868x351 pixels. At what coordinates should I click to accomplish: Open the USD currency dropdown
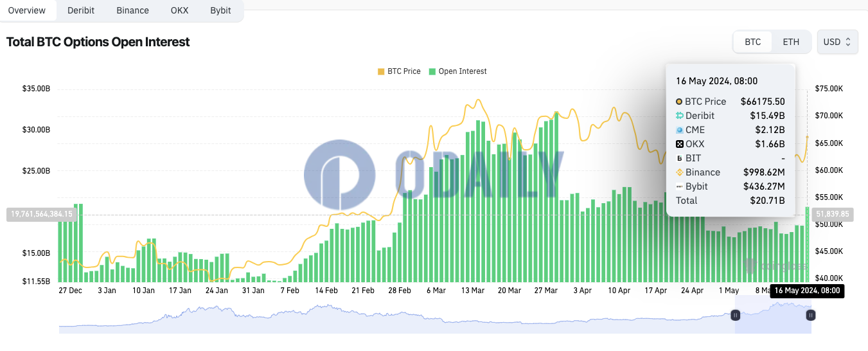[x=837, y=42]
